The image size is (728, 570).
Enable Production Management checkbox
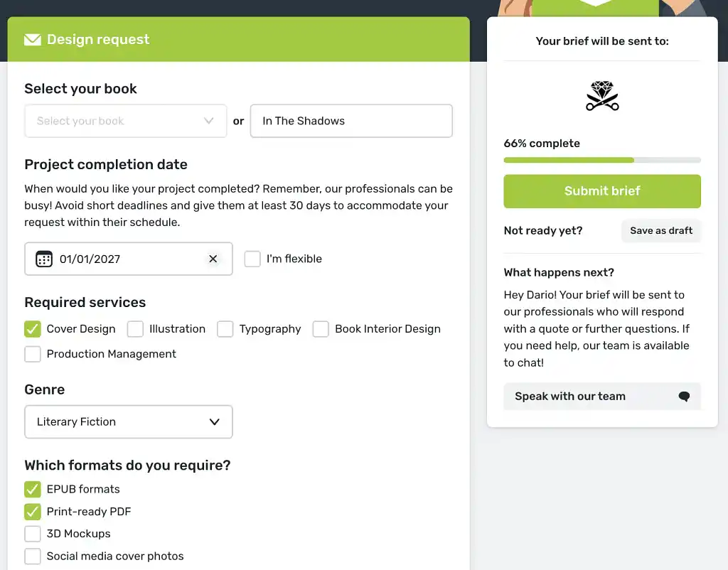tap(33, 354)
